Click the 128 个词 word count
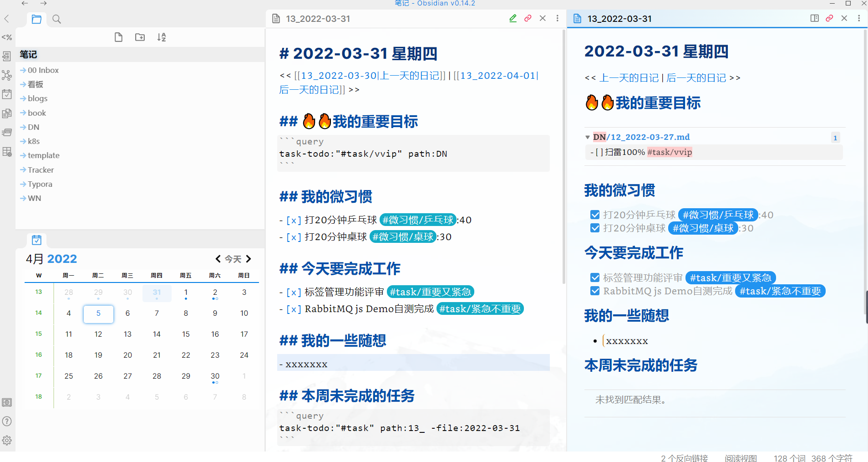Screen dimensions: 868x462 [789, 458]
